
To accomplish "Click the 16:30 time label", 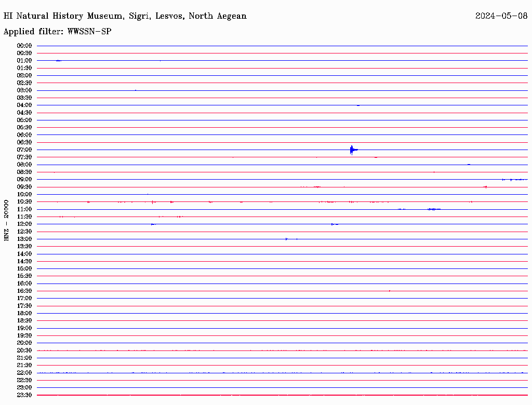I will [x=24, y=291].
